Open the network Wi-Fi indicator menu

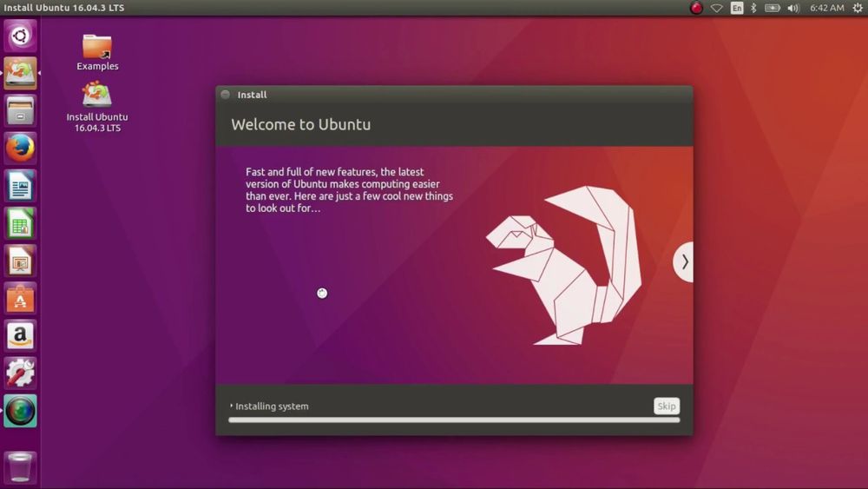(x=716, y=8)
